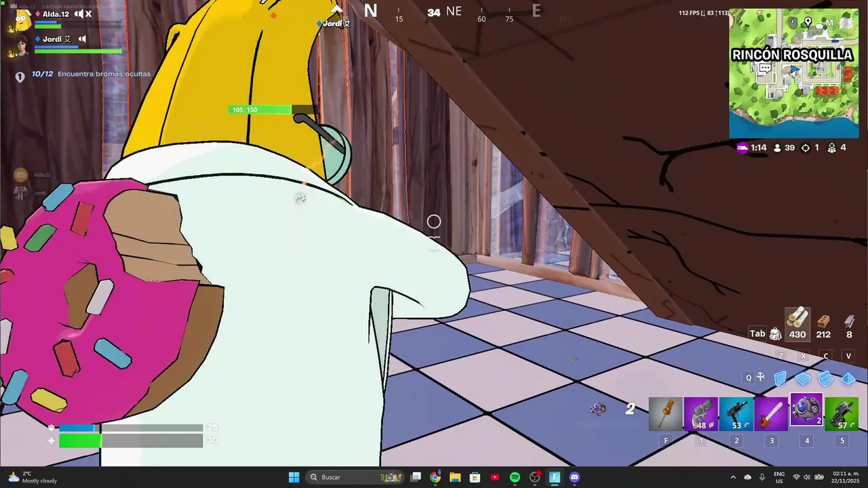Image resolution: width=868 pixels, height=488 pixels.
Task: Click the Buscar taskbar search box
Action: click(x=355, y=477)
